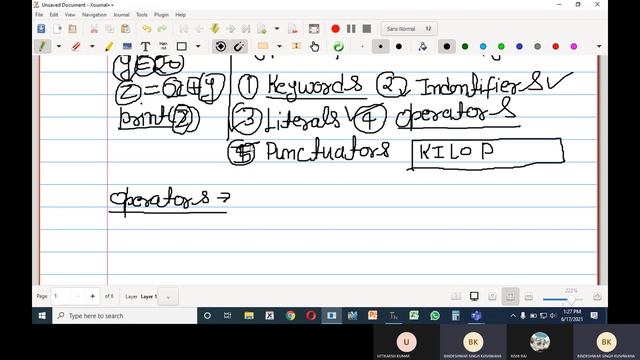The image size is (640, 360).
Task: Open the Sans Normal 12 font chooser
Action: click(409, 29)
